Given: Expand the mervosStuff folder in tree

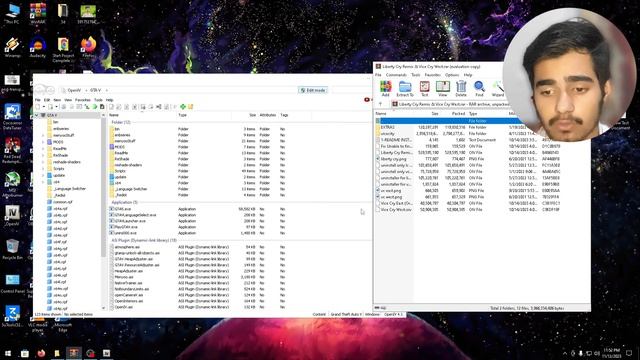Looking at the screenshot, I should coord(43,135).
